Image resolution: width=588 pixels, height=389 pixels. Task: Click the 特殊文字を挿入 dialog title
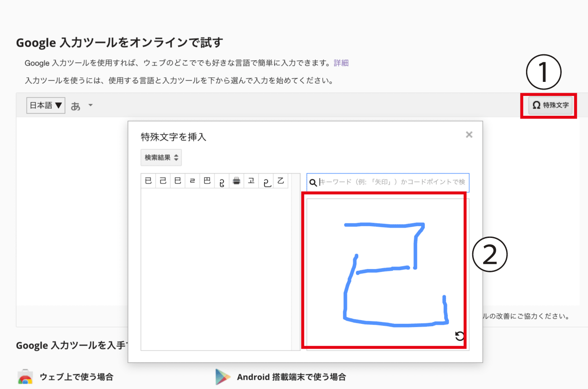174,137
